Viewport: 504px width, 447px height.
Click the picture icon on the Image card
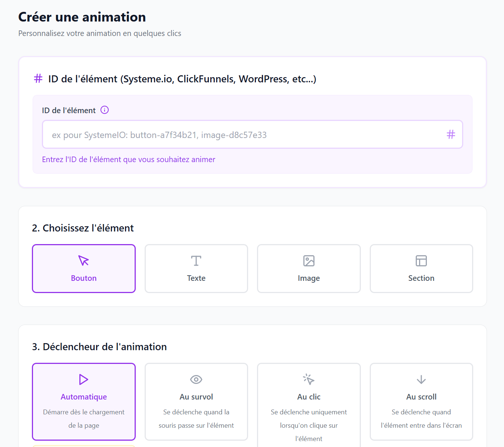point(309,261)
